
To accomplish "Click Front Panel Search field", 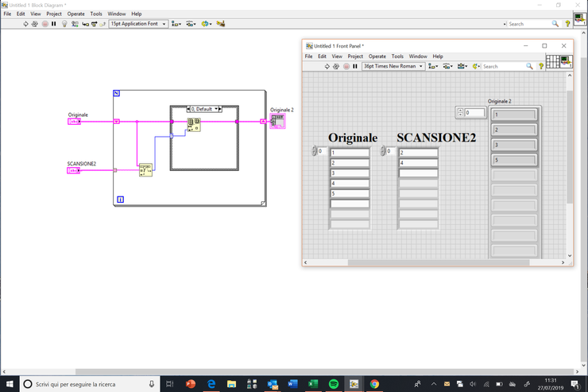I will tap(503, 67).
